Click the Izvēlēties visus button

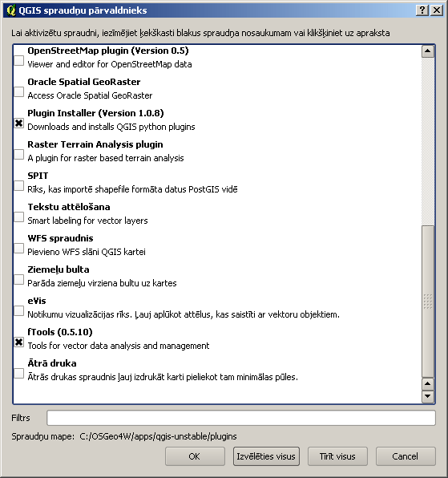pos(266,456)
